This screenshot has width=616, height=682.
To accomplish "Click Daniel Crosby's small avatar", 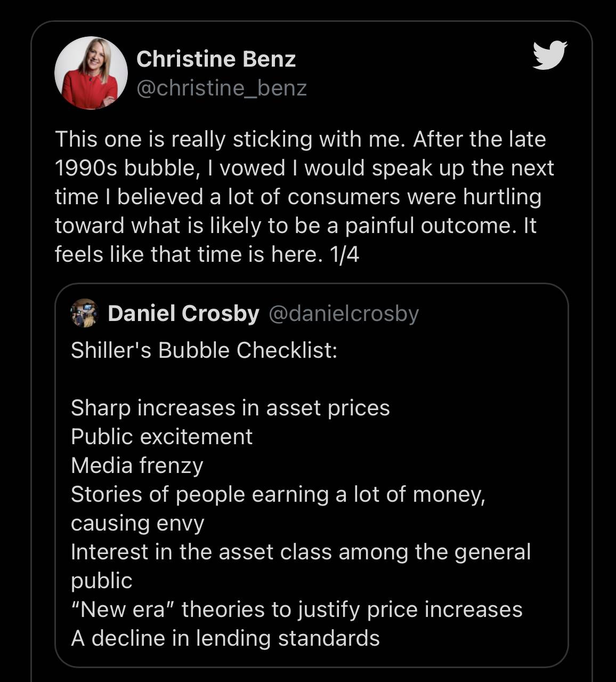I will [x=84, y=314].
